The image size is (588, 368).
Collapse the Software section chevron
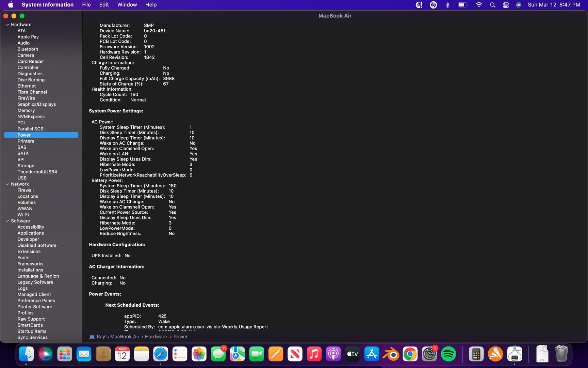click(7, 221)
